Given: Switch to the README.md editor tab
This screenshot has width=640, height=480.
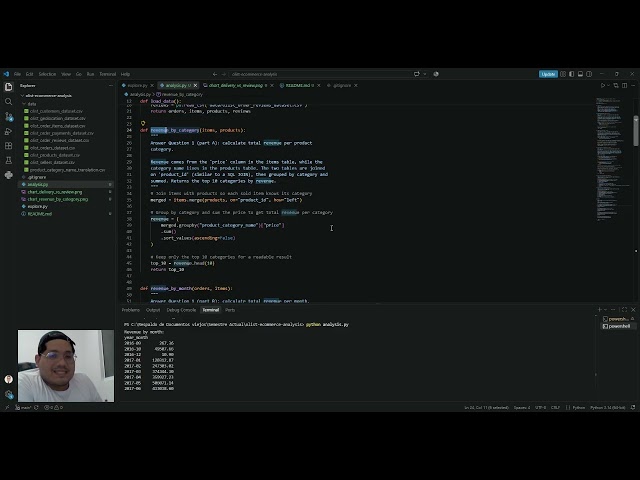Looking at the screenshot, I should pyautogui.click(x=298, y=85).
